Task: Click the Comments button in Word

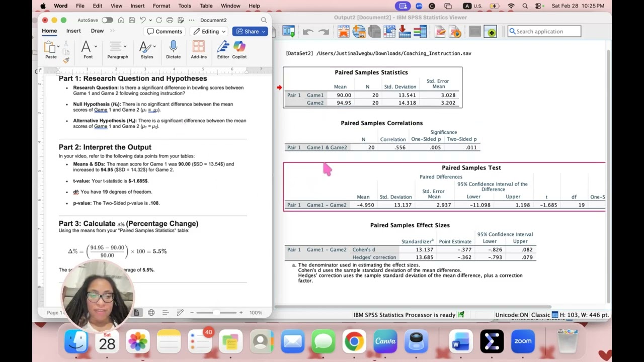Action: (x=165, y=32)
